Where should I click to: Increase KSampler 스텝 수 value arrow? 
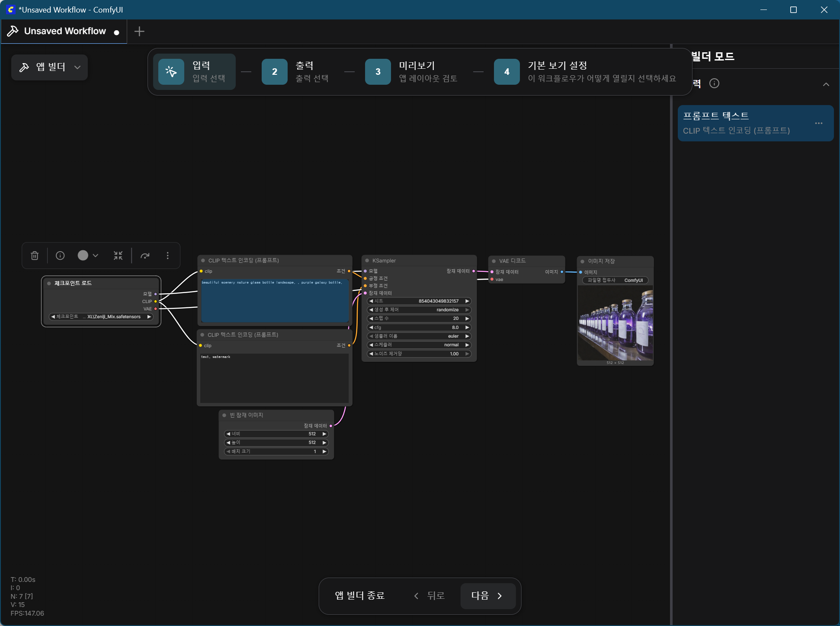(467, 319)
